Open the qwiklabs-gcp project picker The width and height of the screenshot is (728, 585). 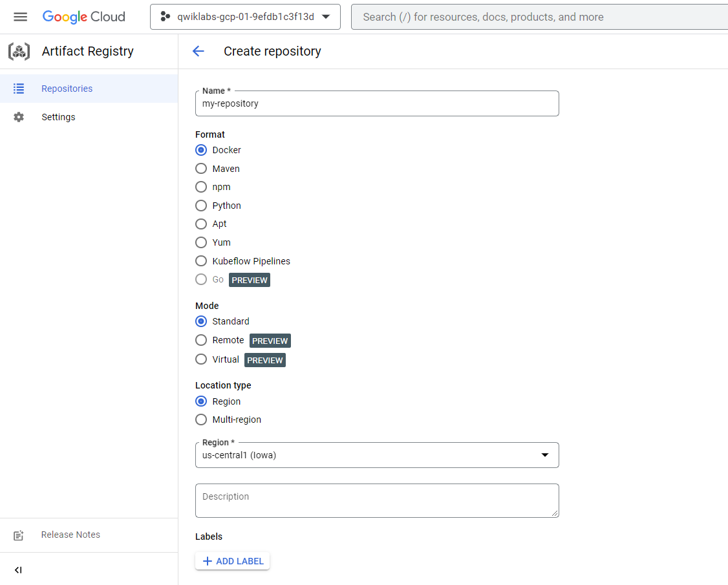tap(245, 17)
